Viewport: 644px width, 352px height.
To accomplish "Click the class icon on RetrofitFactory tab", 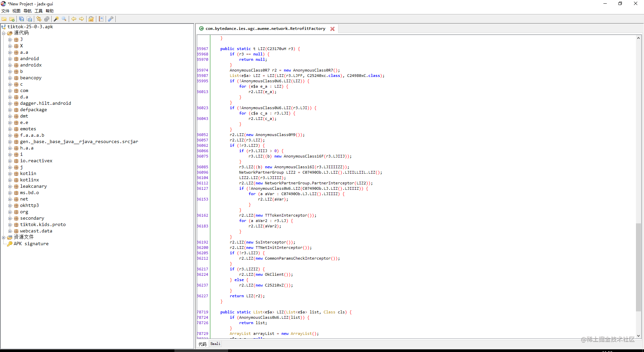I will pos(202,29).
